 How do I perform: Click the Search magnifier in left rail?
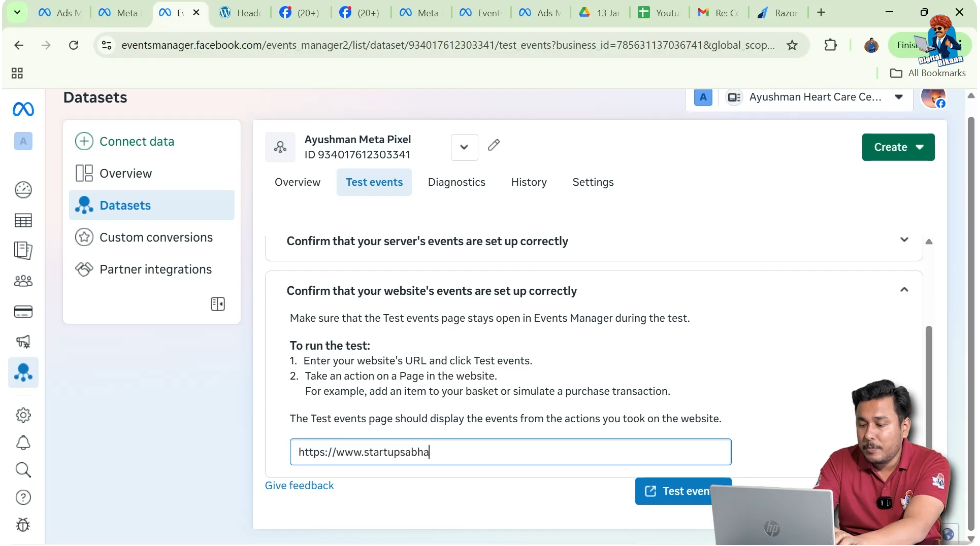point(23,470)
